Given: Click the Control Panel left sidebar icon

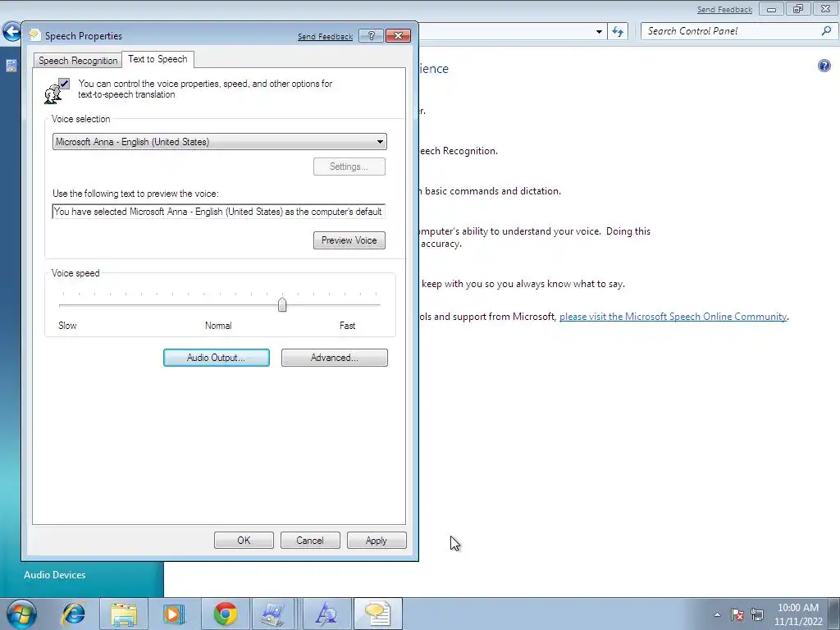Looking at the screenshot, I should (11, 66).
